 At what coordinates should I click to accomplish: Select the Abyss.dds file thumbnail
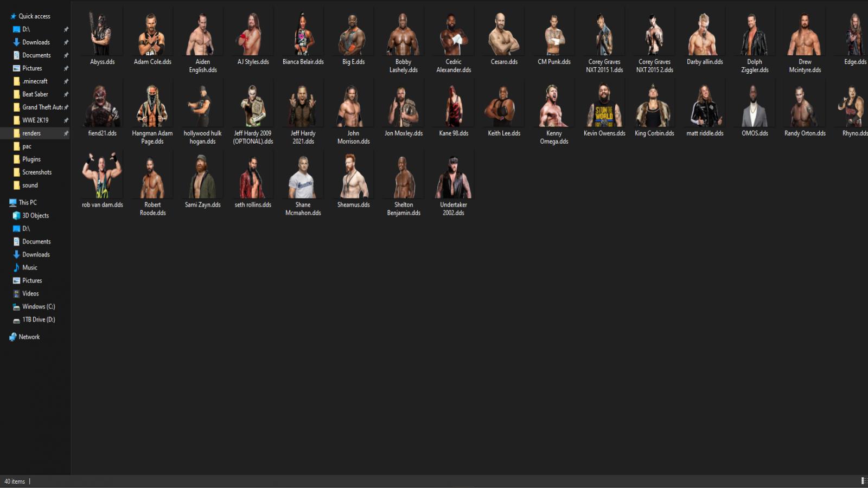click(102, 34)
